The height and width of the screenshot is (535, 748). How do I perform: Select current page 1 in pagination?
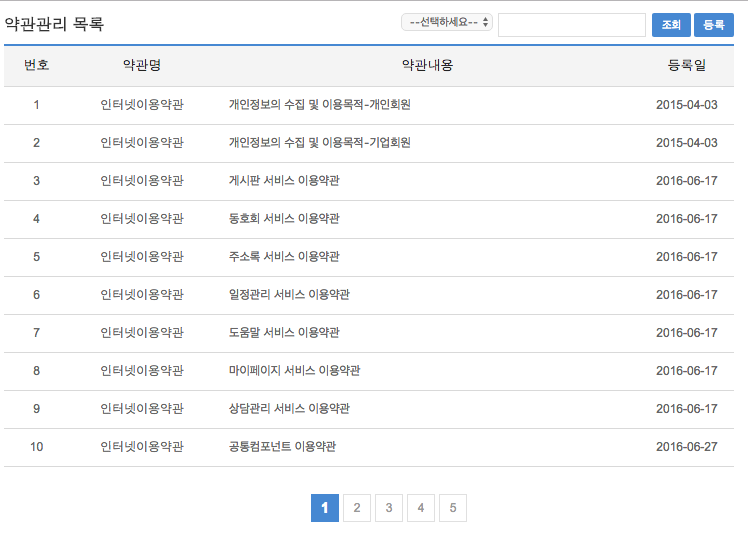tap(325, 508)
